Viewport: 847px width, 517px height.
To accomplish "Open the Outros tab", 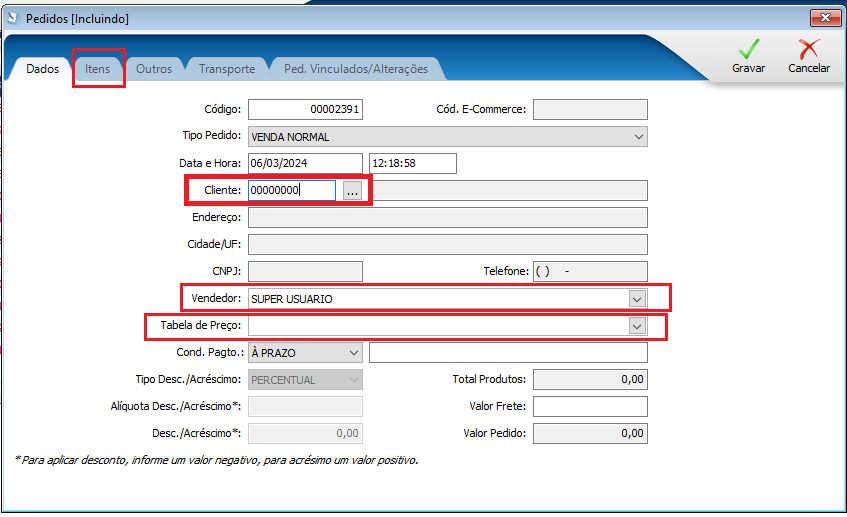I will 154,69.
